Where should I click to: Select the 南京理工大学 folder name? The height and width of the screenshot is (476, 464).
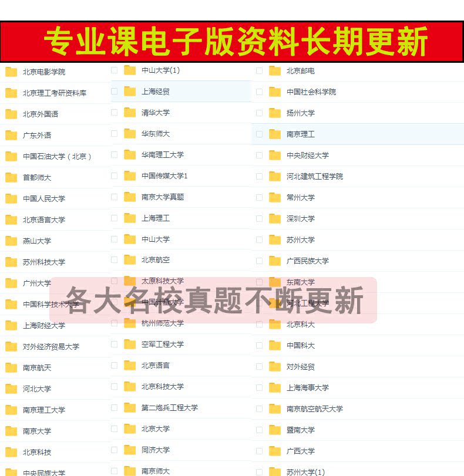(x=44, y=410)
